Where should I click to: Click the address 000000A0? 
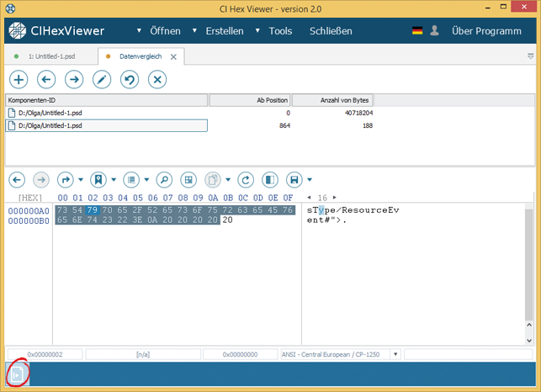point(29,210)
